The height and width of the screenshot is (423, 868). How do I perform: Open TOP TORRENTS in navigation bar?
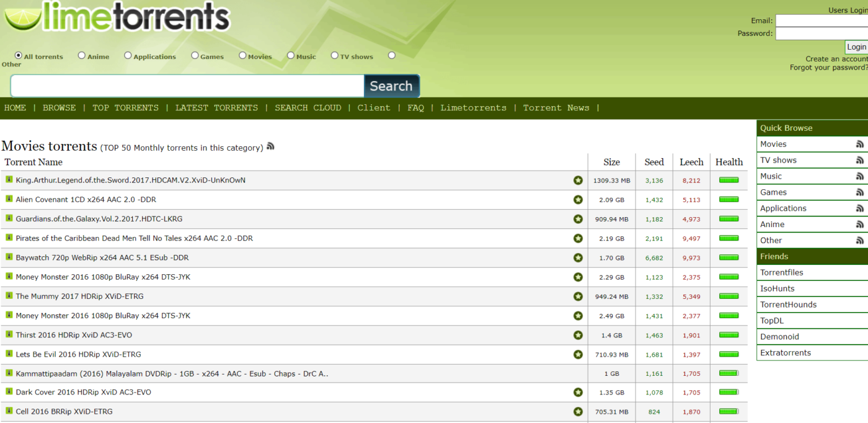tap(126, 108)
